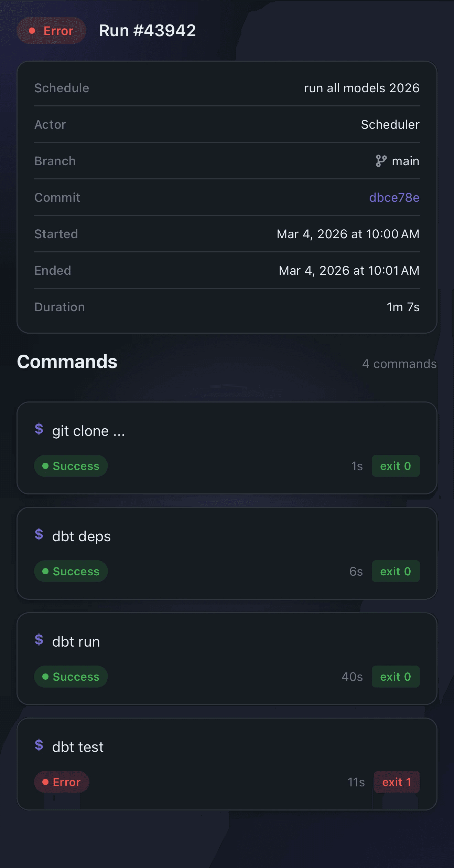Image resolution: width=454 pixels, height=868 pixels.
Task: Click the Run #43942 title
Action: (148, 31)
